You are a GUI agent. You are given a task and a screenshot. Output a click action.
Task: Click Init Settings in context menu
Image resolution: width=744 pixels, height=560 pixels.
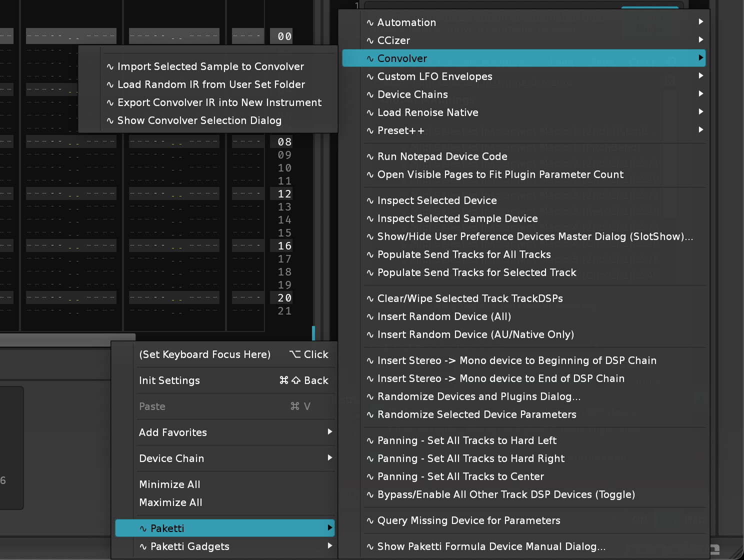(169, 380)
